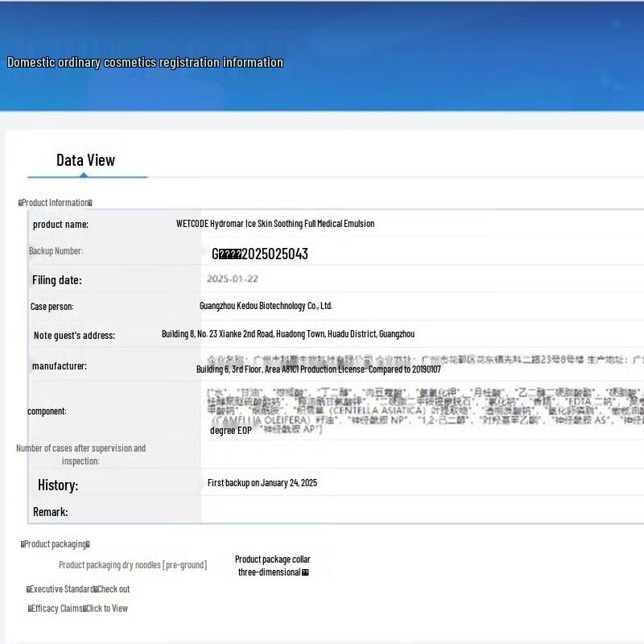Open the Product package collar three-dimensional link

click(x=272, y=565)
